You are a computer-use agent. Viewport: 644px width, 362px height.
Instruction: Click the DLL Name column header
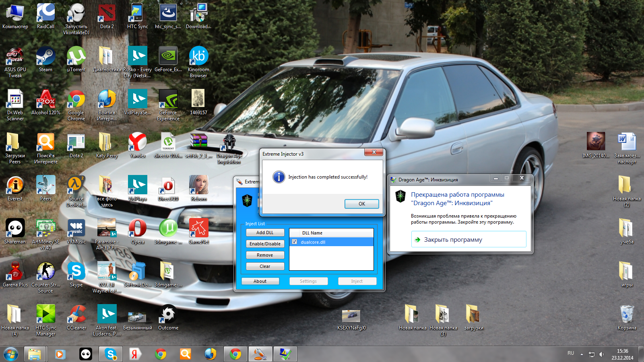point(312,233)
